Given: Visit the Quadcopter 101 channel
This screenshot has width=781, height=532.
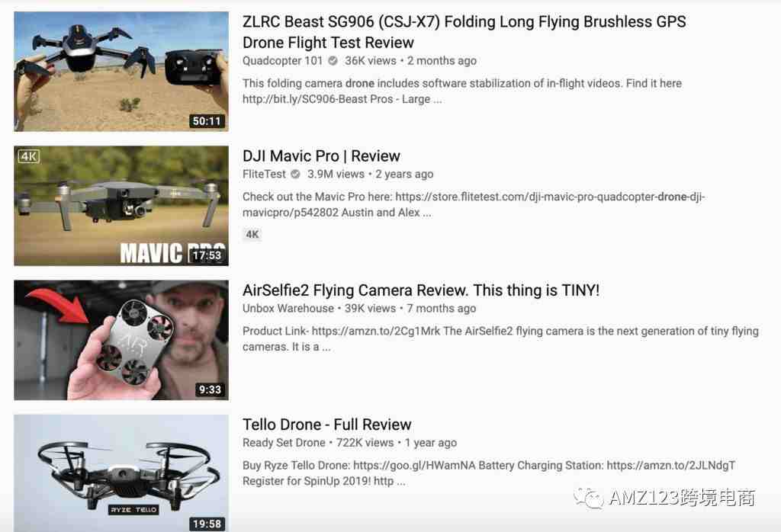Looking at the screenshot, I should [x=282, y=61].
